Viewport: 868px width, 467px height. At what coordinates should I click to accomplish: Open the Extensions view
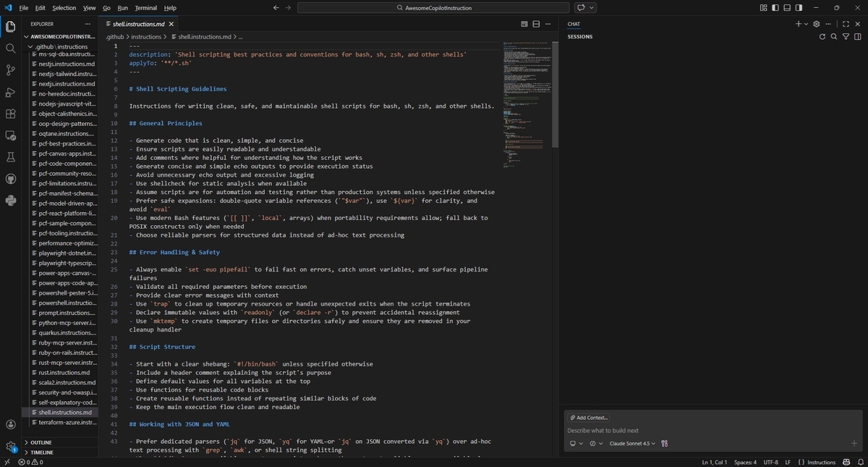pyautogui.click(x=10, y=114)
